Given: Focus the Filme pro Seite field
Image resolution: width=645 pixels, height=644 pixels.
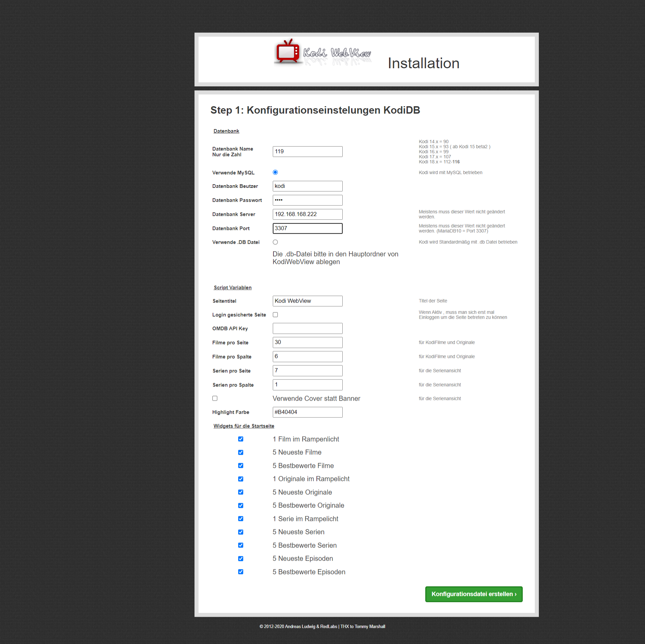Looking at the screenshot, I should [307, 343].
